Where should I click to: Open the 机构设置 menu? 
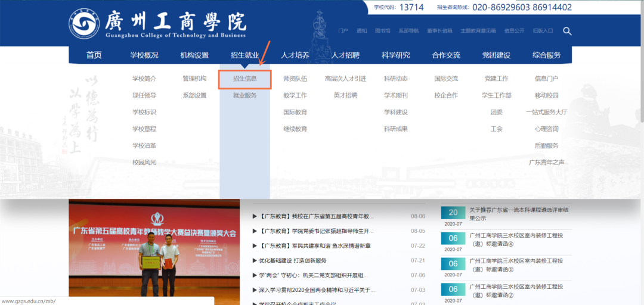[x=194, y=55]
